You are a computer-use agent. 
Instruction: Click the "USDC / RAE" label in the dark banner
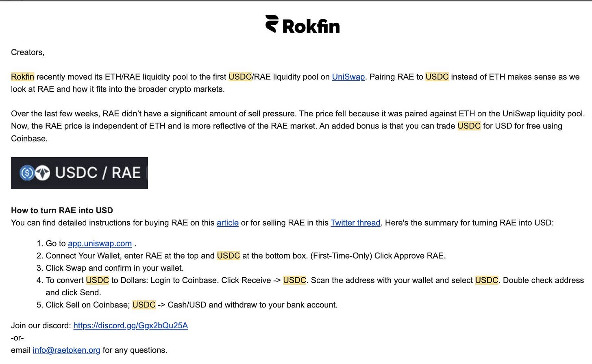tap(98, 173)
